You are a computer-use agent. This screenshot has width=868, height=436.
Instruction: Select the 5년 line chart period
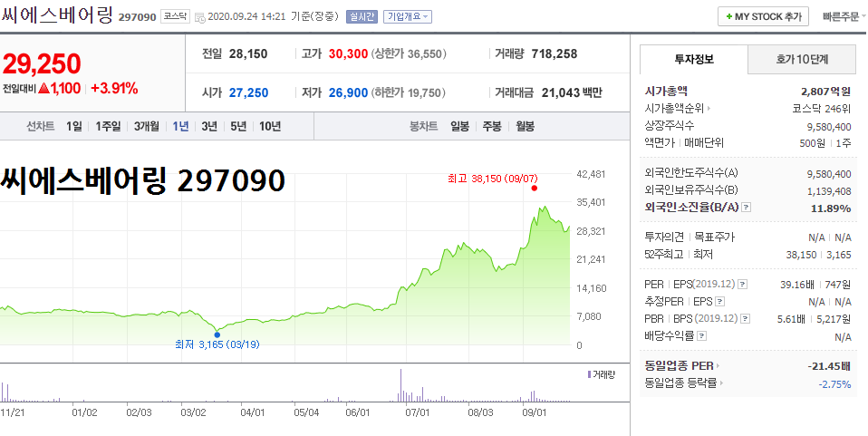click(238, 126)
